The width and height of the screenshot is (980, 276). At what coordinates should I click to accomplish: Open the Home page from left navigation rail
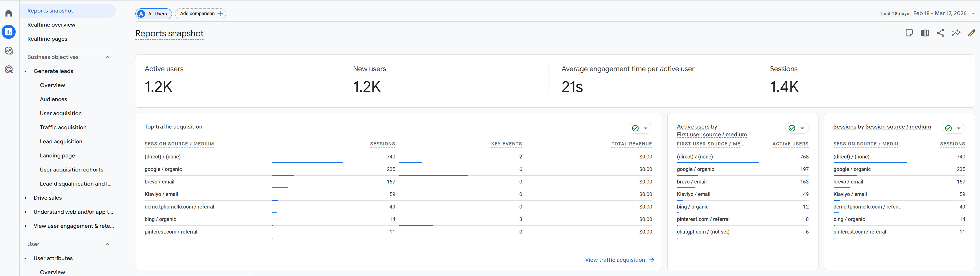pyautogui.click(x=8, y=13)
